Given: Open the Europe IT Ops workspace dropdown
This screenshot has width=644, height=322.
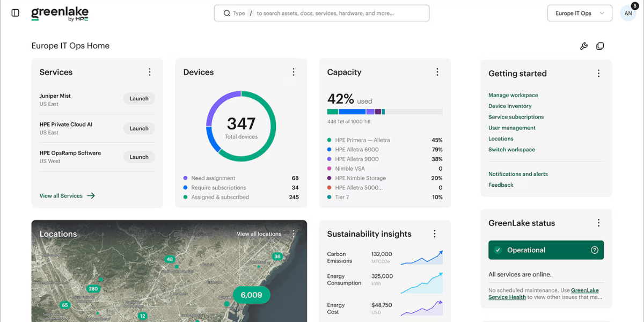Looking at the screenshot, I should tap(580, 13).
